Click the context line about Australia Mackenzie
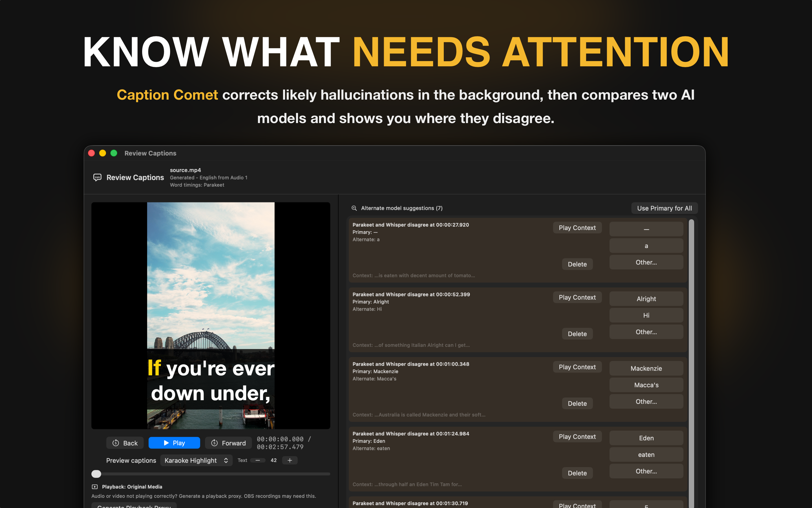Viewport: 812px width, 508px height. (x=419, y=414)
